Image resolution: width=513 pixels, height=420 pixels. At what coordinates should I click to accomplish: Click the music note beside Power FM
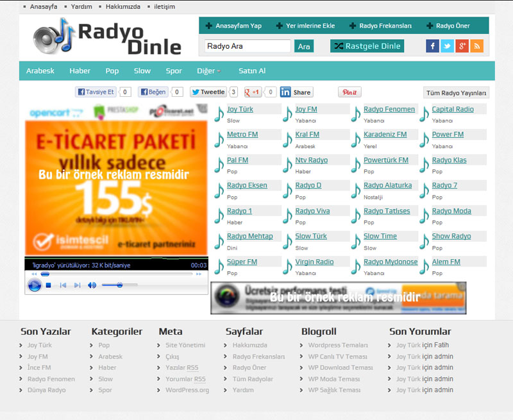[424, 140]
